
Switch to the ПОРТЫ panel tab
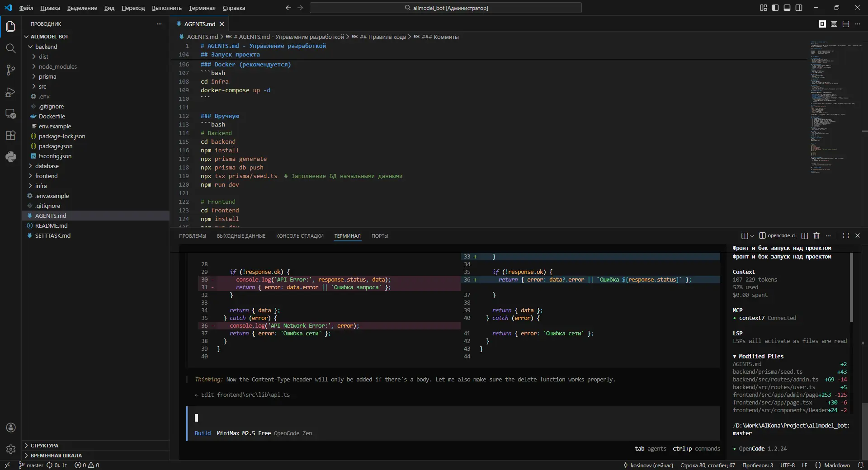380,236
